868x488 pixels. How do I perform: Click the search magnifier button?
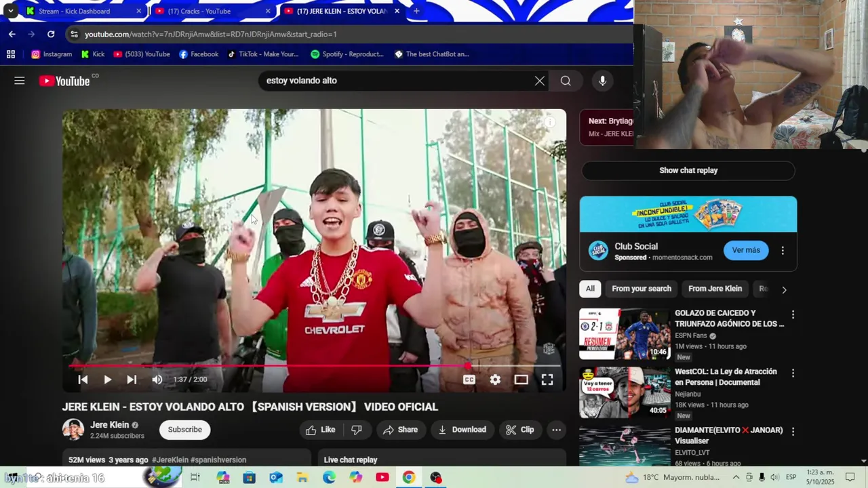coord(566,81)
